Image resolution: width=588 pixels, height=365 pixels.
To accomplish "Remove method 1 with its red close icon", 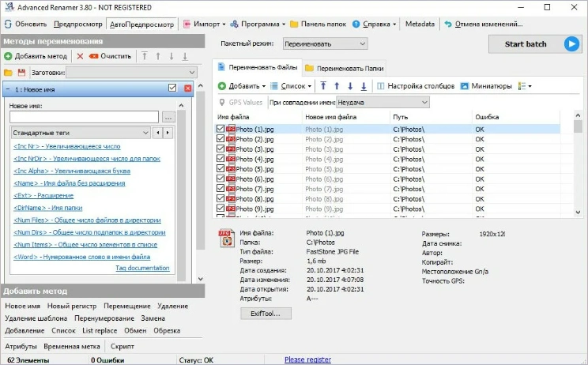I will click(187, 89).
